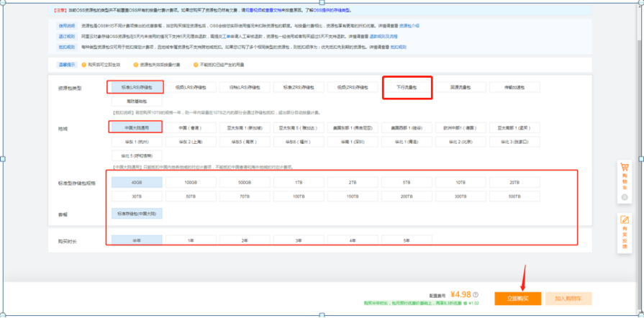
Task: Select the 100GB storage package size
Action: (x=191, y=183)
